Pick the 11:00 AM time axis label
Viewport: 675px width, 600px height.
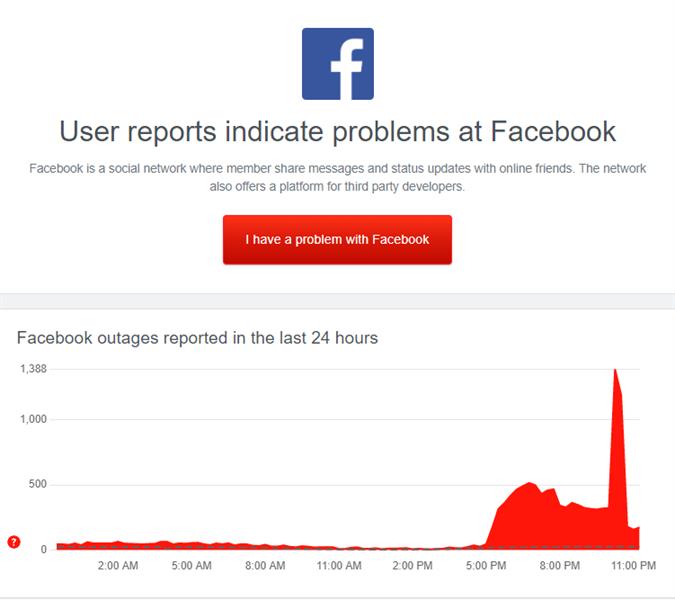338,566
